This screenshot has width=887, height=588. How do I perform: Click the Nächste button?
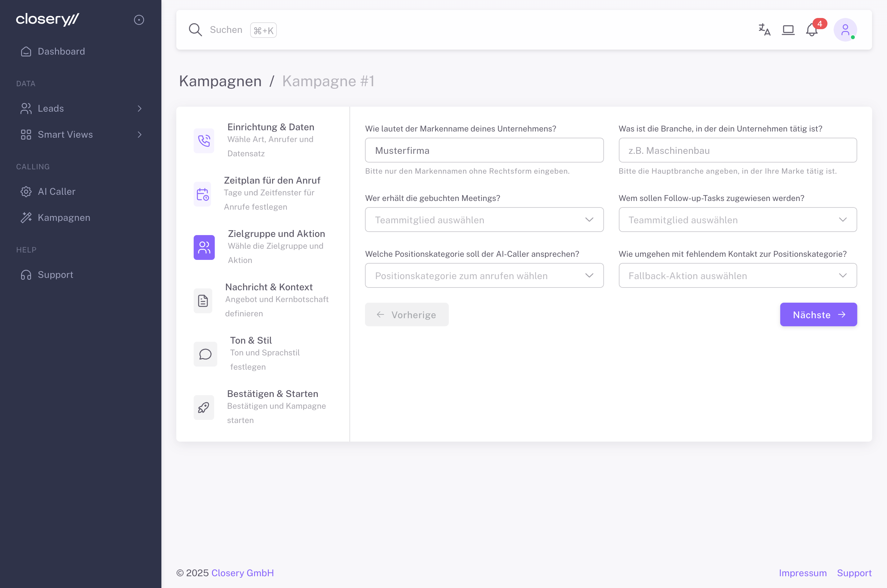pyautogui.click(x=818, y=315)
